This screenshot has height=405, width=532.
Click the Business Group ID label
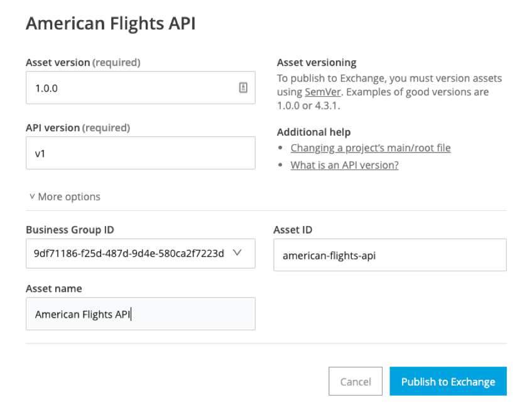pos(70,230)
